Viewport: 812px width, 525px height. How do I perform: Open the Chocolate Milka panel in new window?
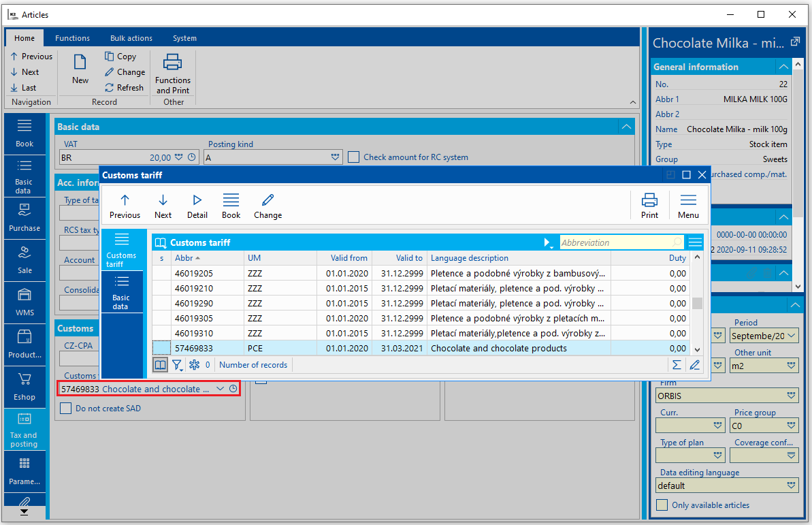click(795, 42)
